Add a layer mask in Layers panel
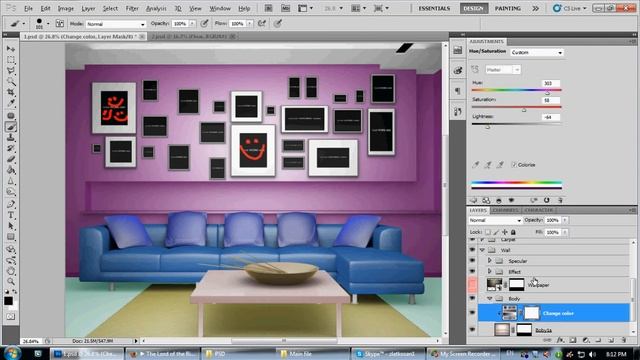The width and height of the screenshot is (640, 360). tap(573, 340)
